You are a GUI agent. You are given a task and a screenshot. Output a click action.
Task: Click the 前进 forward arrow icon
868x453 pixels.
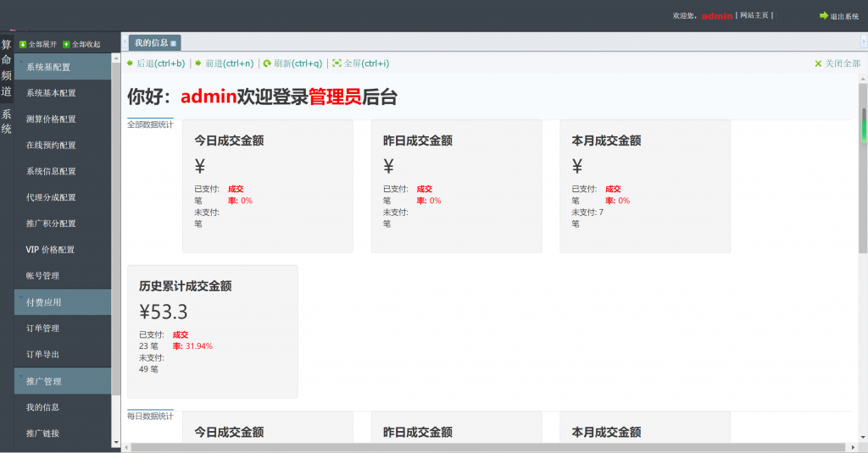(x=198, y=64)
